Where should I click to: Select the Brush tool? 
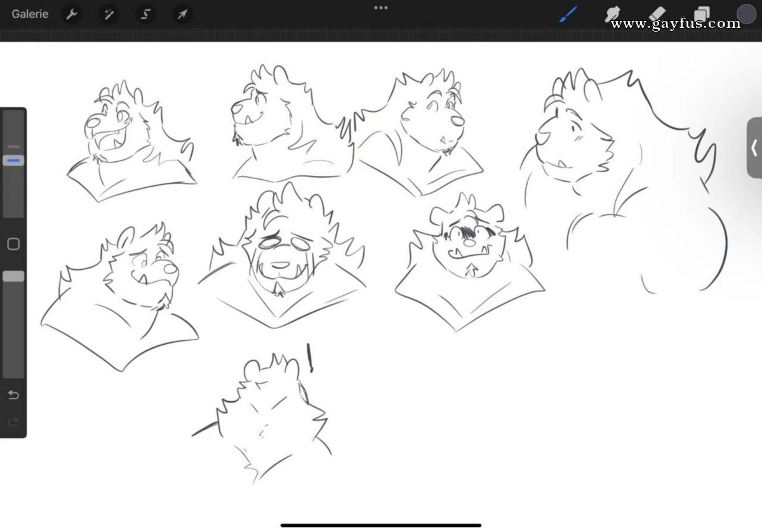[x=568, y=13]
